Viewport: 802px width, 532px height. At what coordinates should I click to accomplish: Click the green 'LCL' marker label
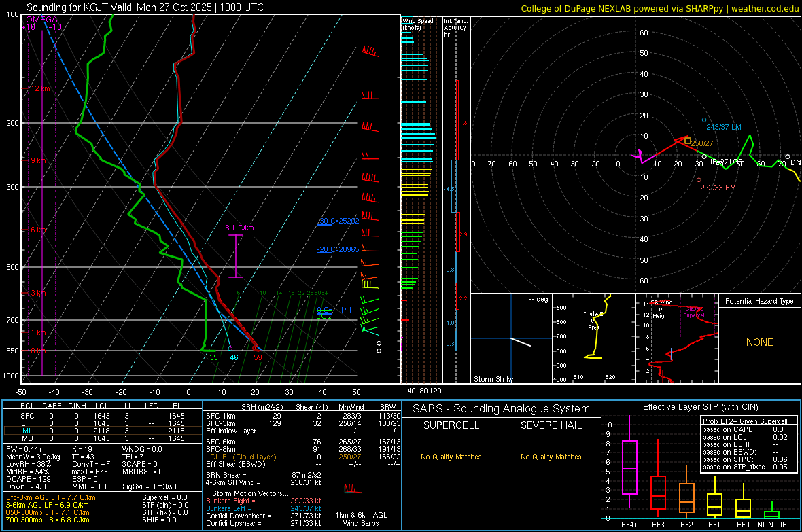click(324, 316)
